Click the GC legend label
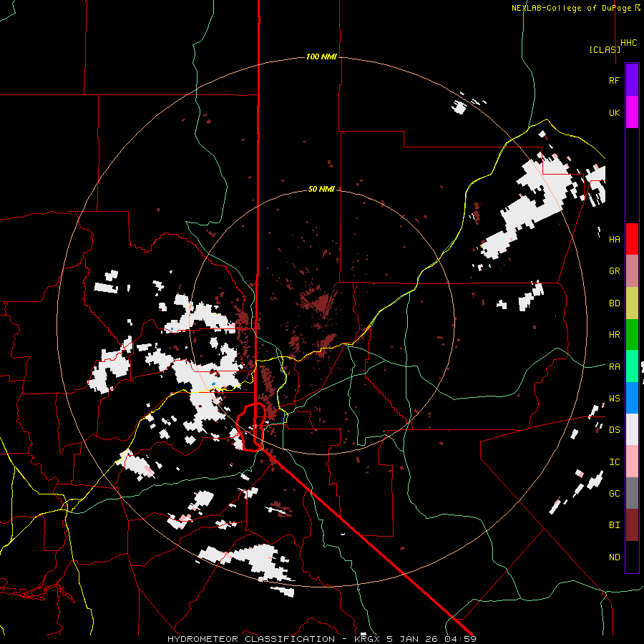 (614, 494)
